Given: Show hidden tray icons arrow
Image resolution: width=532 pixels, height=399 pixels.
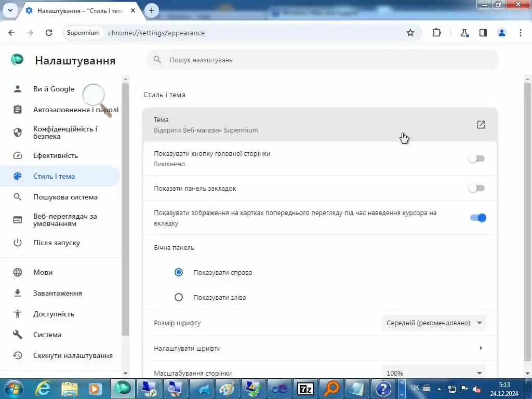Looking at the screenshot, I should pyautogui.click(x=439, y=389).
